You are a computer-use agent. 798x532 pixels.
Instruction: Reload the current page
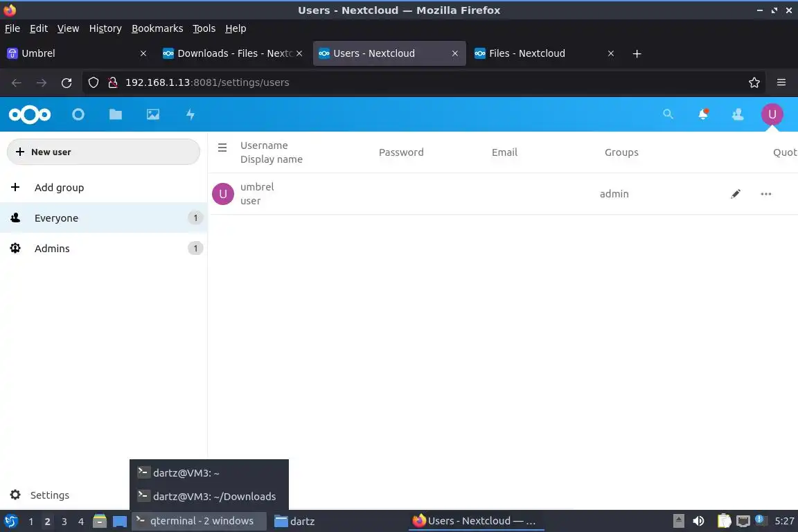66,83
